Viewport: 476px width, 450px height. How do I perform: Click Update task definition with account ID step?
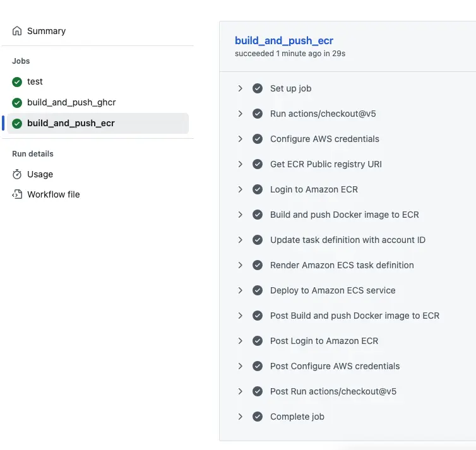pyautogui.click(x=348, y=240)
